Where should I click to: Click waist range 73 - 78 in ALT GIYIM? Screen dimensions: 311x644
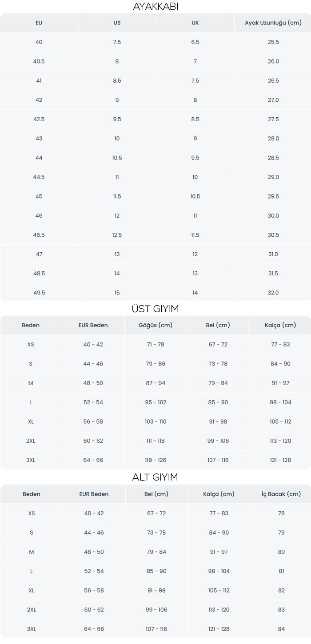tap(156, 533)
